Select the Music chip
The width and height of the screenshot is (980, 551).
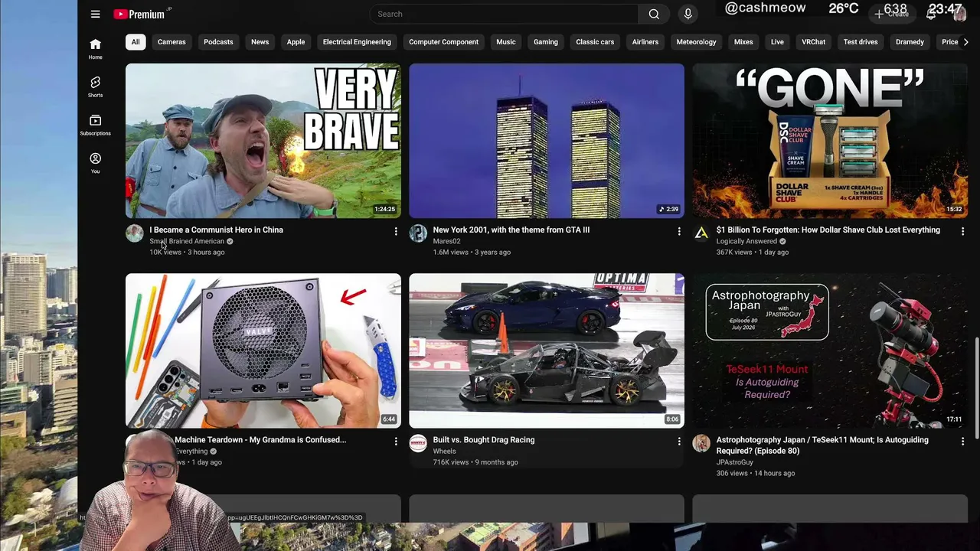tap(506, 42)
